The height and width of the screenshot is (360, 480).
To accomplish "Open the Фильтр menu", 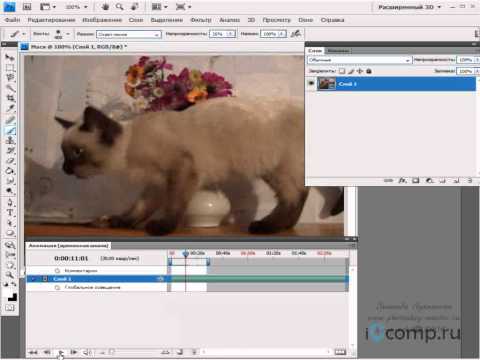I will pos(201,20).
